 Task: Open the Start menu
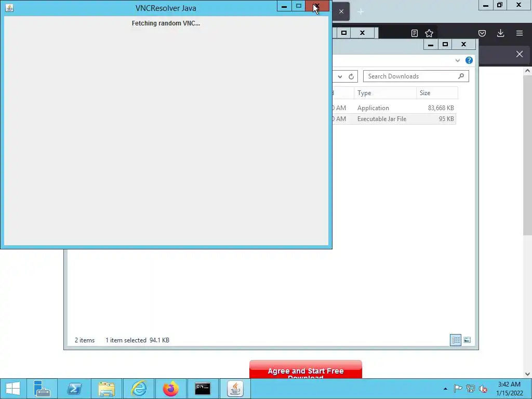tap(13, 389)
